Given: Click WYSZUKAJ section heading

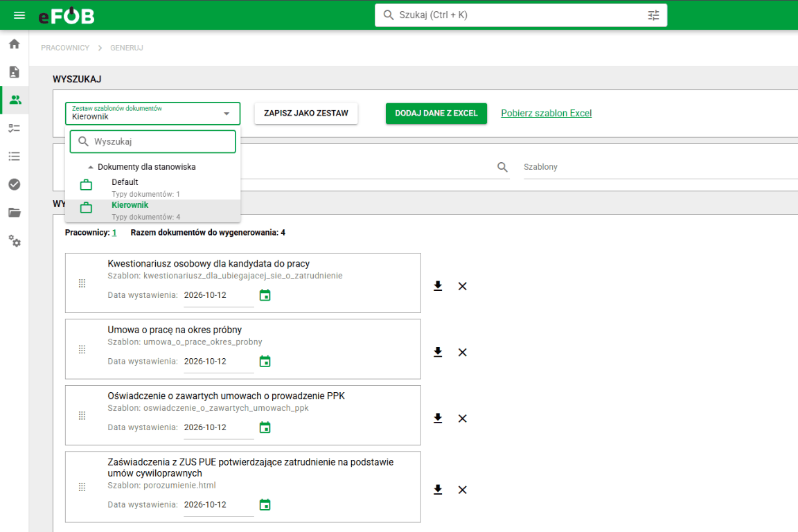Looking at the screenshot, I should (77, 80).
